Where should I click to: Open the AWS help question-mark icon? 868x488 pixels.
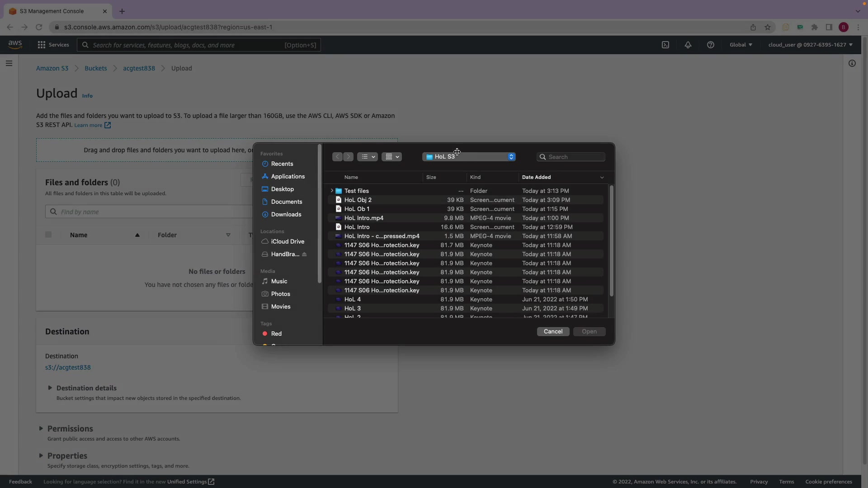tap(710, 45)
